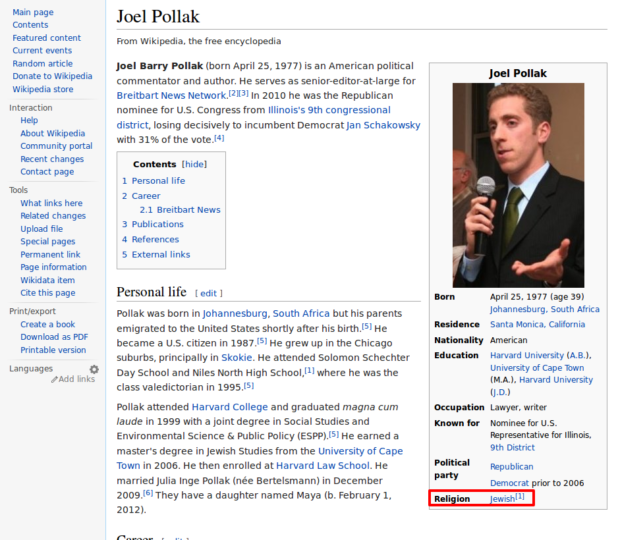Screen dimensions: 618x540
Task: Open Democrat link in infobox
Action: [x=509, y=483]
